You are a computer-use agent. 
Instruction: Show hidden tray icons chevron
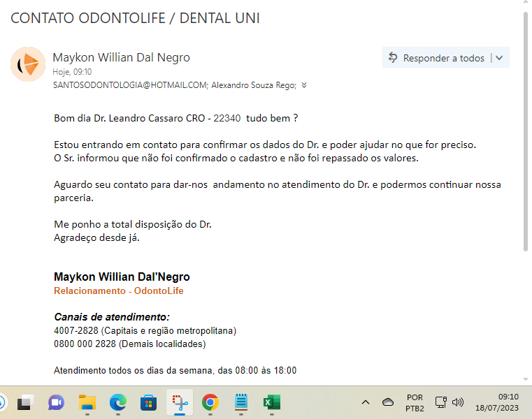pyautogui.click(x=366, y=402)
